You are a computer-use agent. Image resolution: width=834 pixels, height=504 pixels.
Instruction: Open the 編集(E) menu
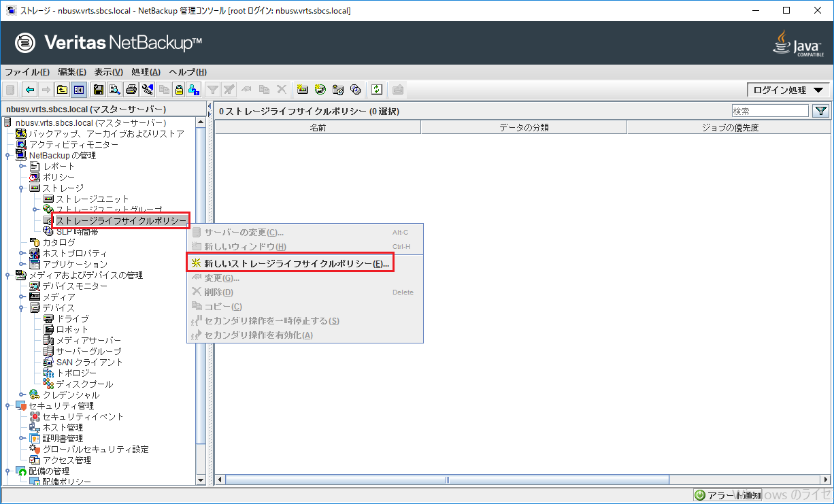coord(72,72)
